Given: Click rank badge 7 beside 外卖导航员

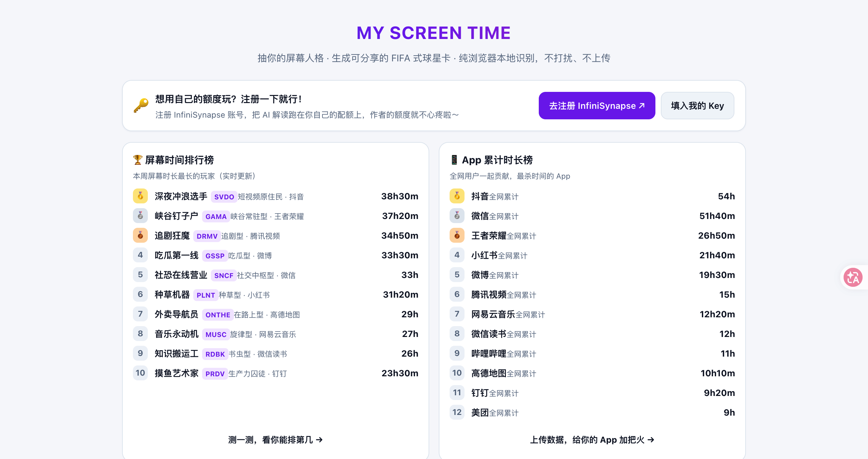Looking at the screenshot, I should tap(140, 314).
